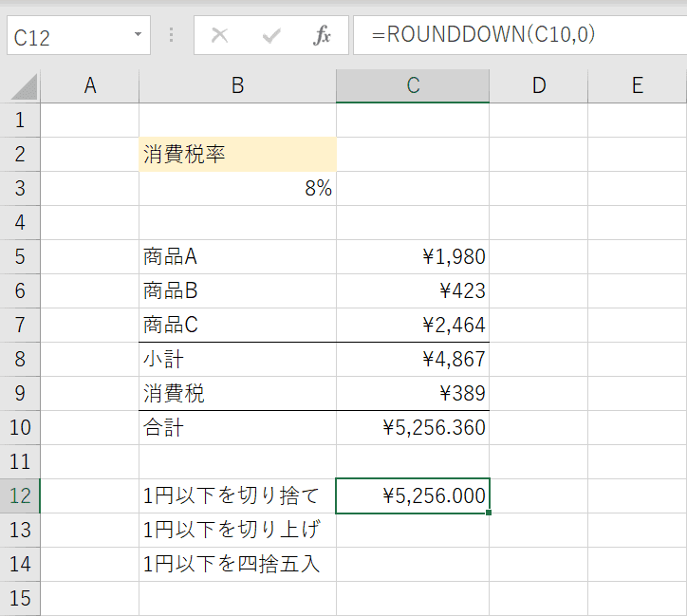Click the 商品C label cell
This screenshot has width=687, height=616.
(237, 326)
